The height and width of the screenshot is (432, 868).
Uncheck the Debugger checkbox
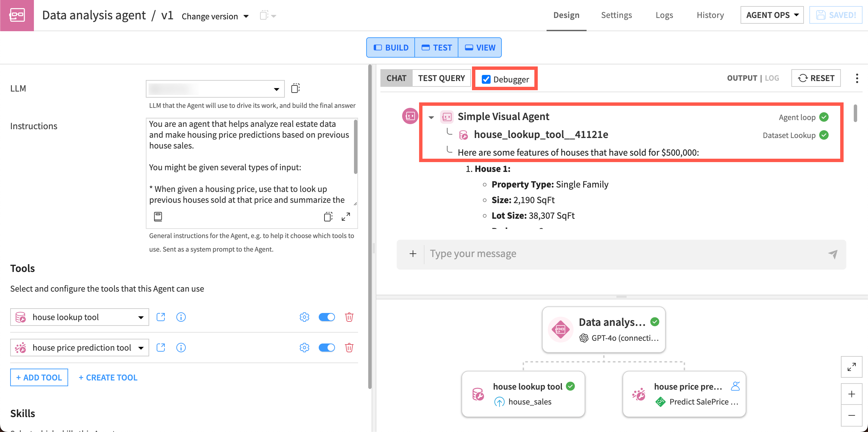tap(486, 79)
